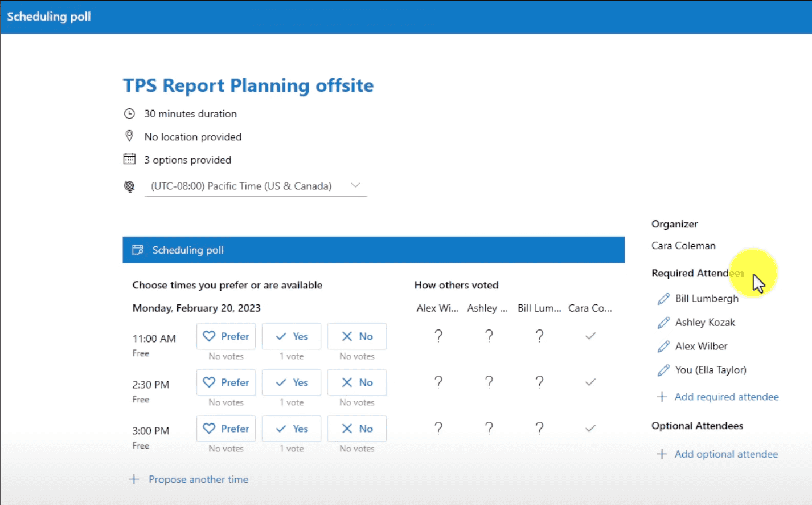The height and width of the screenshot is (505, 812).
Task: Click the calendar icon in Scheduling poll header
Action: (x=138, y=250)
